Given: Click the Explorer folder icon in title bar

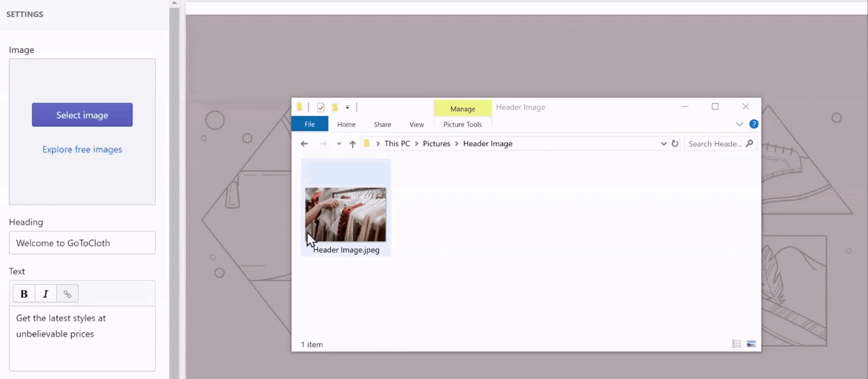Looking at the screenshot, I should point(300,107).
